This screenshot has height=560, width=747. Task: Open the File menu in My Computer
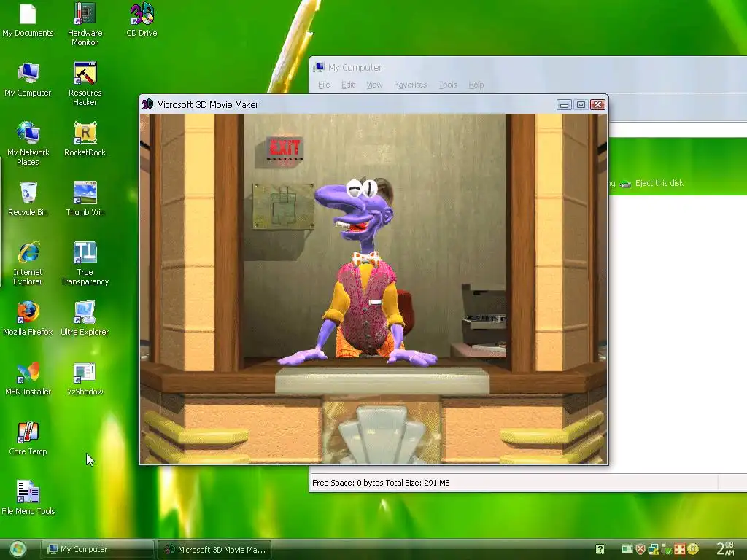(324, 85)
